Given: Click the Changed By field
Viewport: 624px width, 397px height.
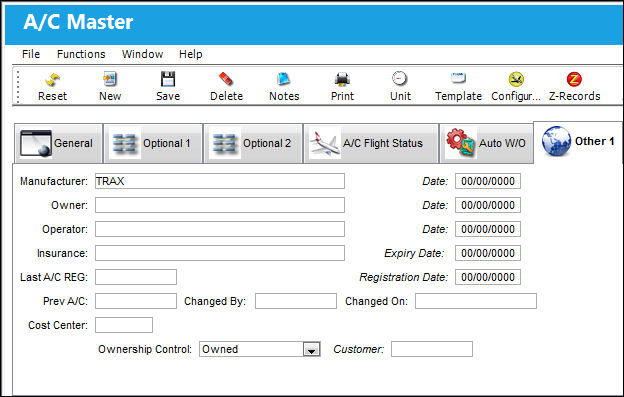Looking at the screenshot, I should coord(296,301).
